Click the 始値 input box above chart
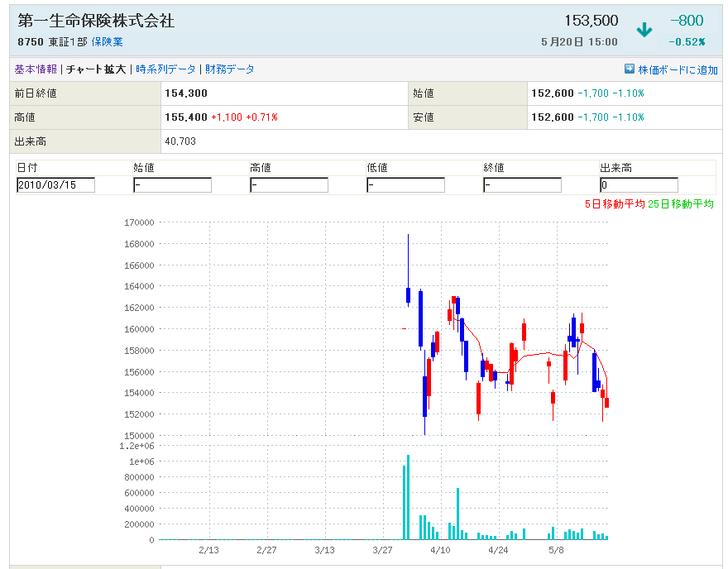 click(172, 185)
